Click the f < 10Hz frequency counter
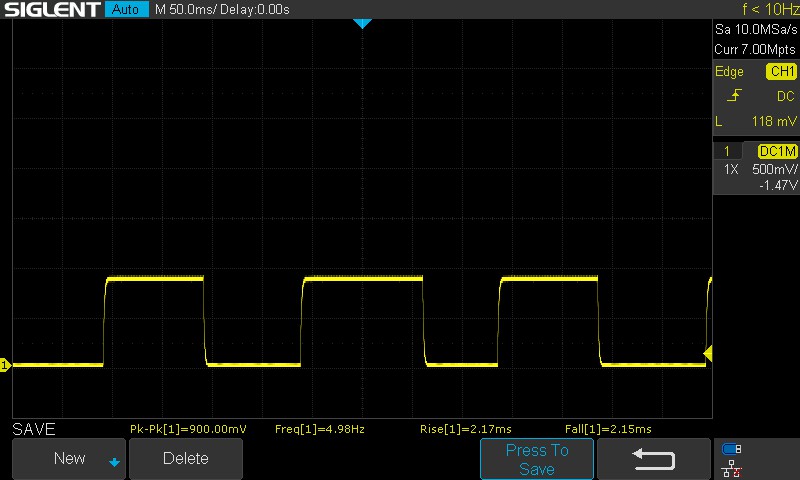 [x=770, y=9]
